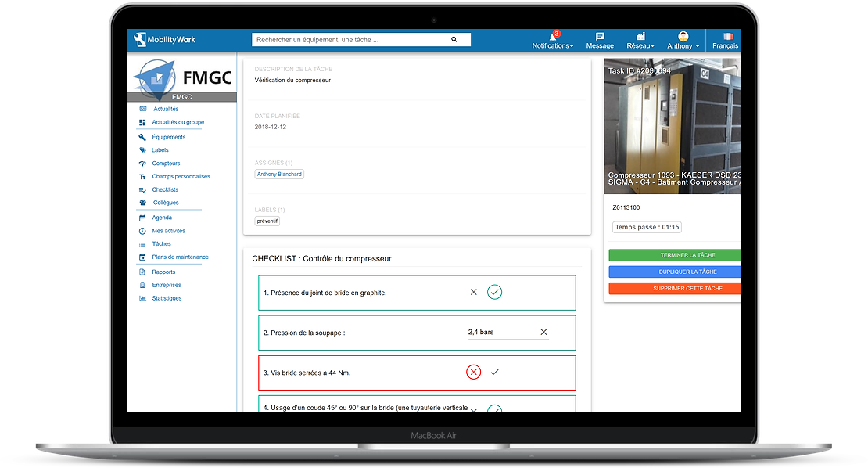Image resolution: width=868 pixels, height=468 pixels.
Task: Open Checklists from the sidebar icon
Action: tap(142, 189)
